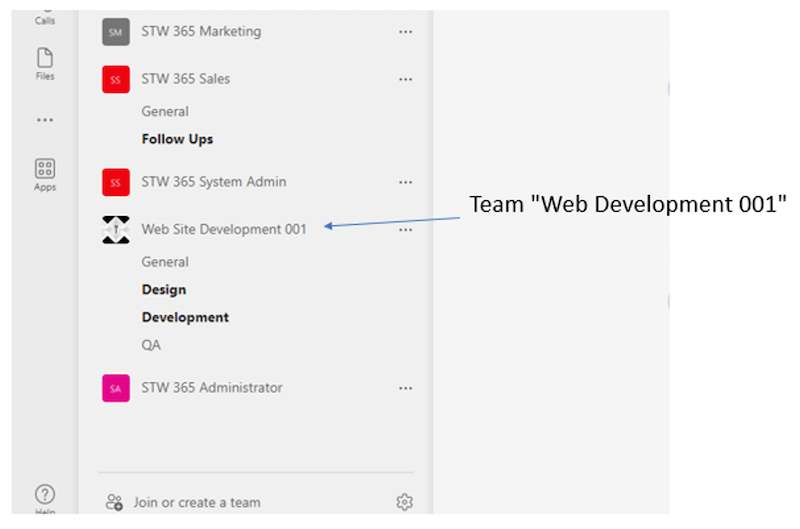Collapse the STW 365 Sales team
The height and width of the screenshot is (529, 800).
coord(186,79)
